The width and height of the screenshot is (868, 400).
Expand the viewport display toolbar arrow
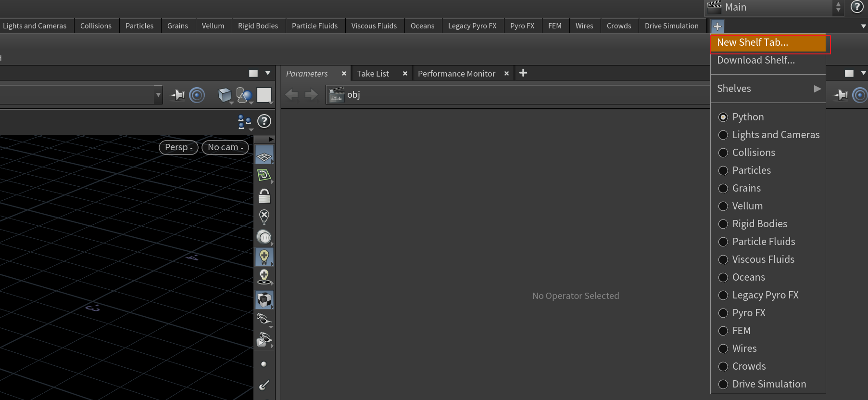[x=271, y=139]
